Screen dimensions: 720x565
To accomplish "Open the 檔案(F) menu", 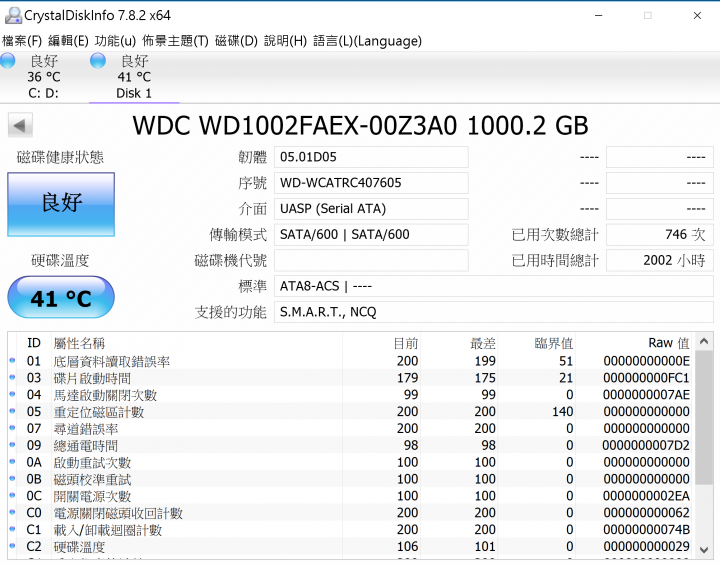I will [22, 41].
